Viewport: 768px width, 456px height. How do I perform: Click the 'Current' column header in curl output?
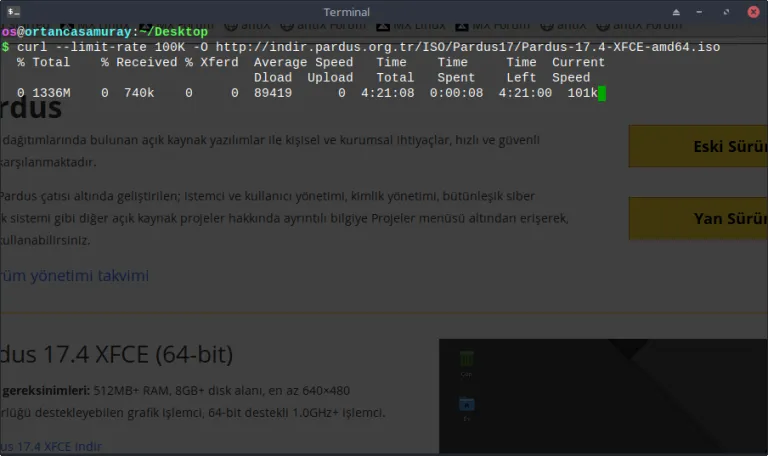point(578,62)
